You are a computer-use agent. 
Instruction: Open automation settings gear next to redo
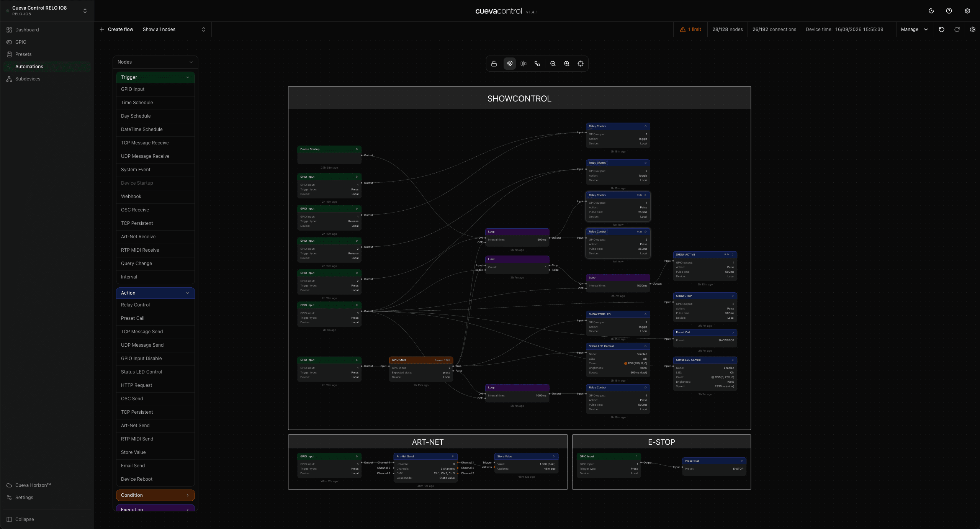click(x=973, y=29)
